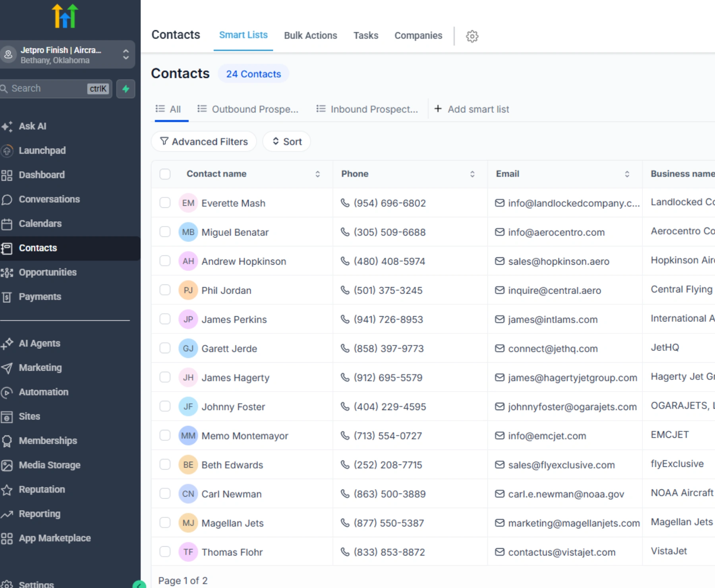Click the Dashboard grid icon
This screenshot has height=588, width=715.
click(7, 175)
